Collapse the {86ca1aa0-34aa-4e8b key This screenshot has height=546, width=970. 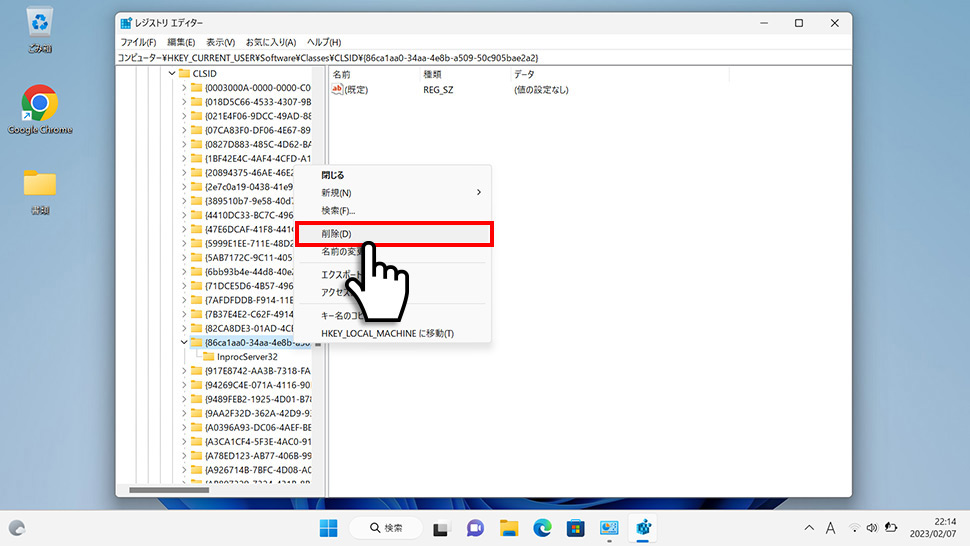point(184,343)
